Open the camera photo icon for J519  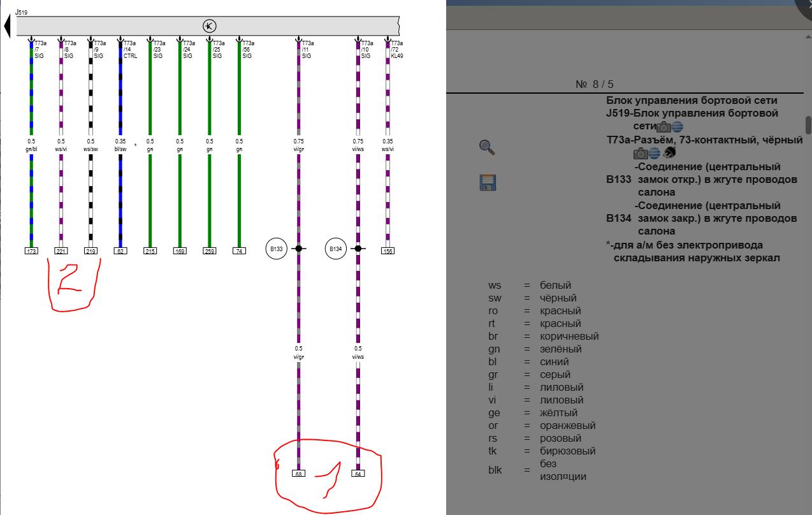click(664, 127)
